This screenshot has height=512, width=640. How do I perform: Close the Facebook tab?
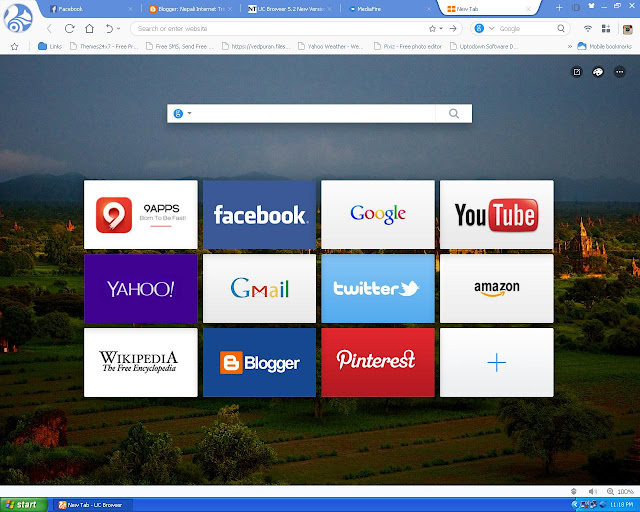click(130, 9)
